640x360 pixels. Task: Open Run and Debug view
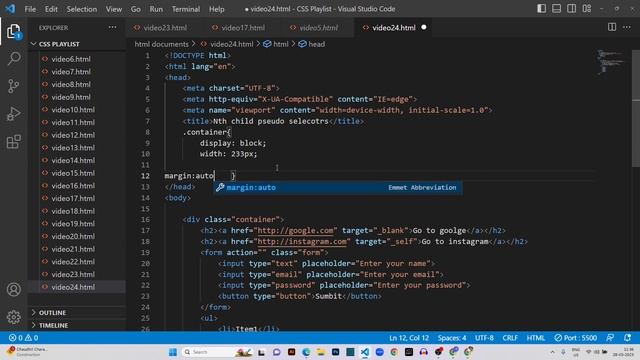13,114
